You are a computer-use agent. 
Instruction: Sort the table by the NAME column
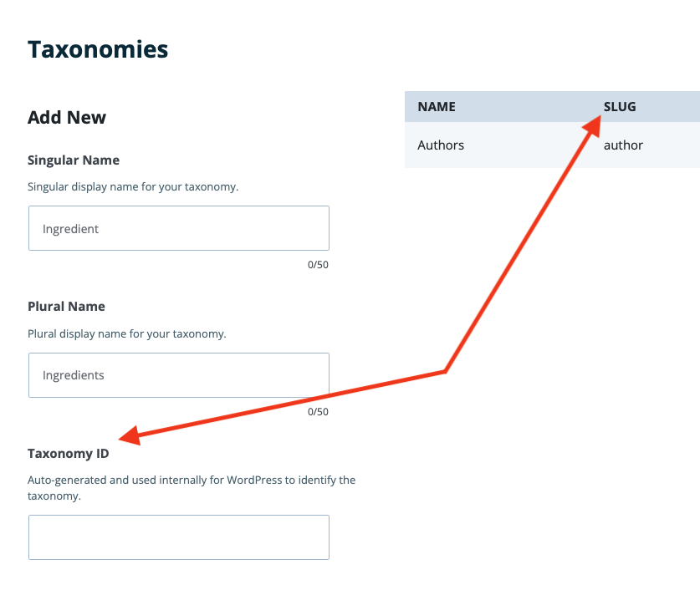437,106
